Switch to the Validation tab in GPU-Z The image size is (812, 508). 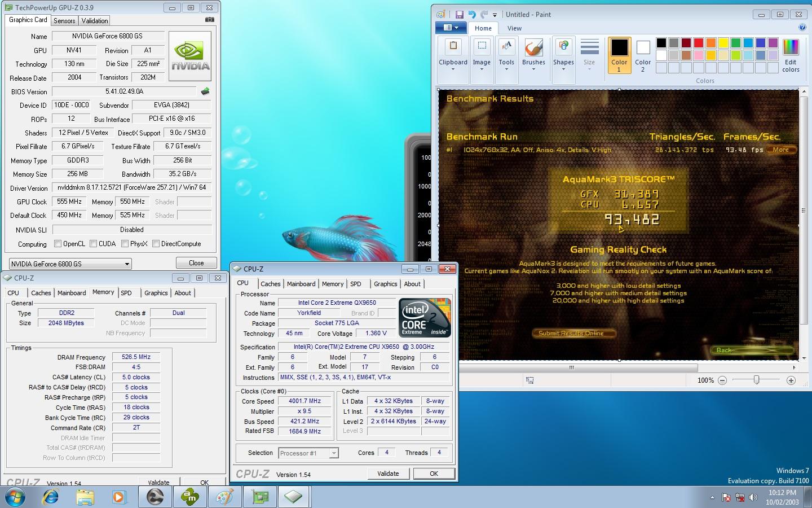pos(95,21)
